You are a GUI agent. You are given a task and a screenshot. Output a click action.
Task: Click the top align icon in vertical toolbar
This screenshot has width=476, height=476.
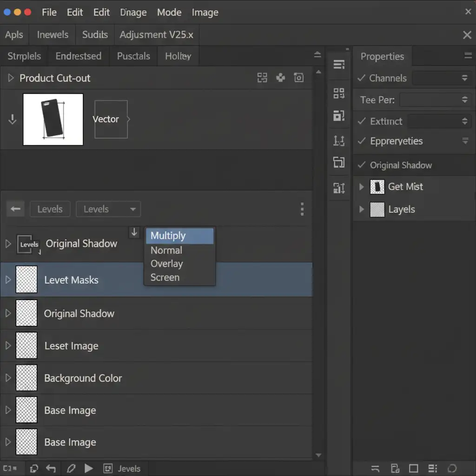click(339, 65)
